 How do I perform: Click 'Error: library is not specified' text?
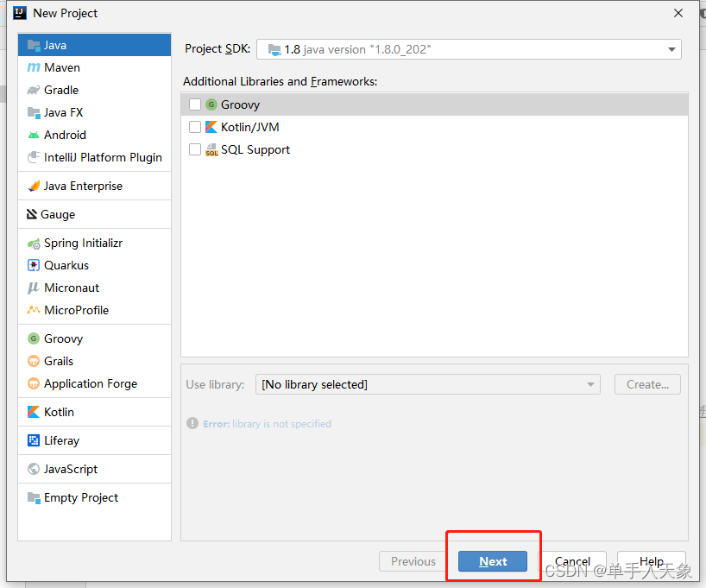click(267, 424)
